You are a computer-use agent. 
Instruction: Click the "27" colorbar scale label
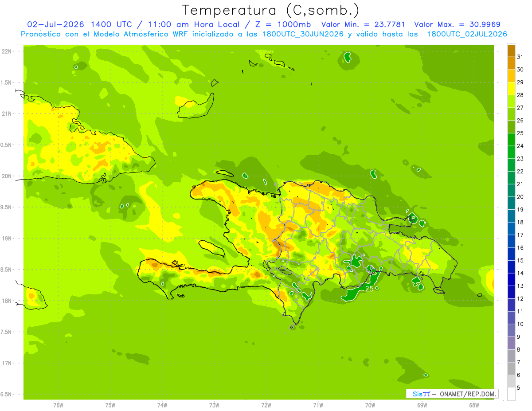coord(520,108)
